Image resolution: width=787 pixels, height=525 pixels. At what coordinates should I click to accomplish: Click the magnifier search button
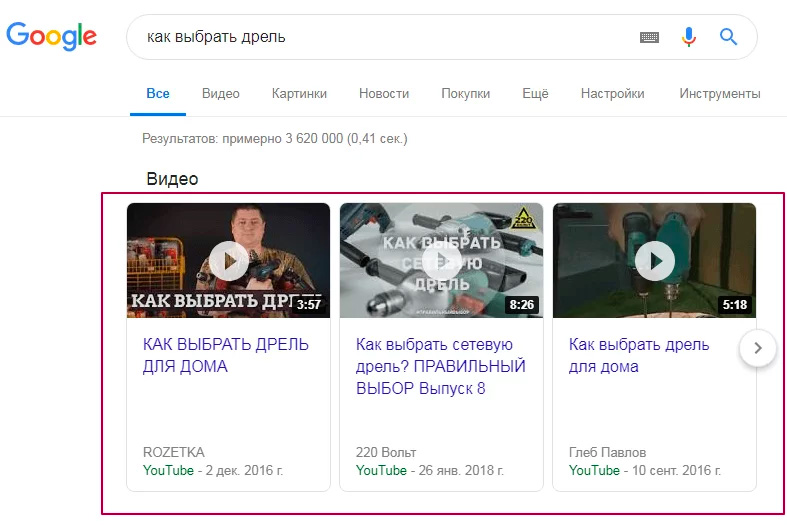[728, 37]
